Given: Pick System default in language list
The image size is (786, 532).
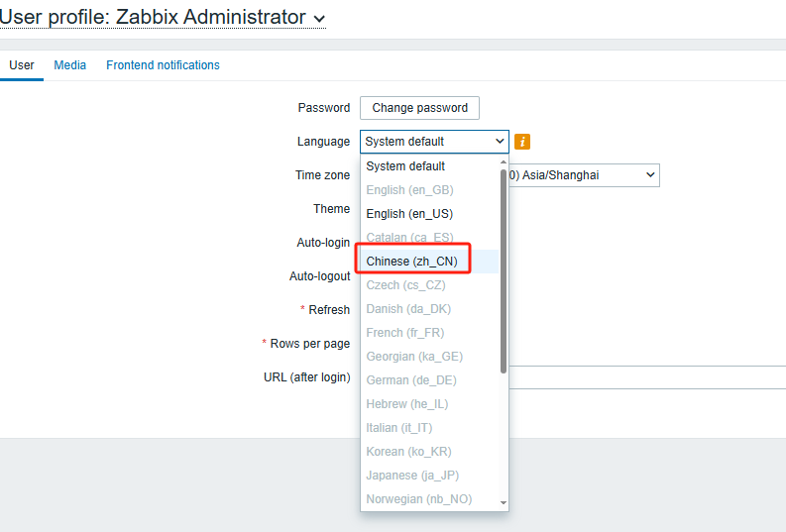Looking at the screenshot, I should [405, 166].
